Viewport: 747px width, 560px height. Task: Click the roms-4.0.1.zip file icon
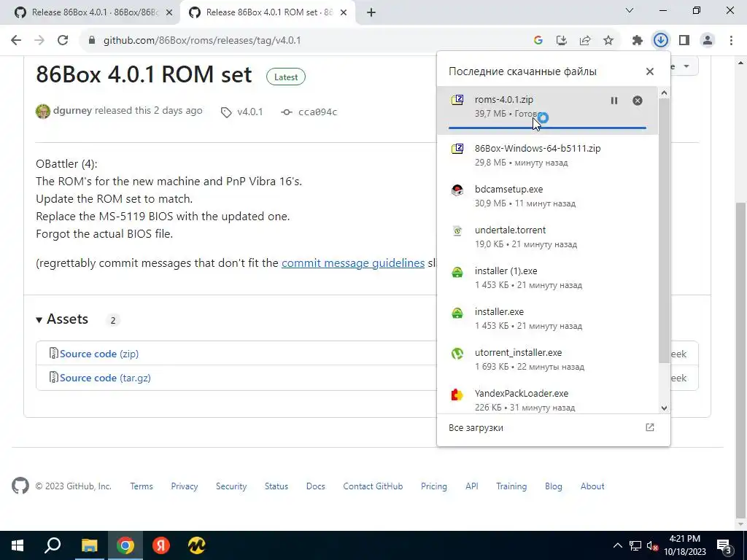tap(457, 99)
